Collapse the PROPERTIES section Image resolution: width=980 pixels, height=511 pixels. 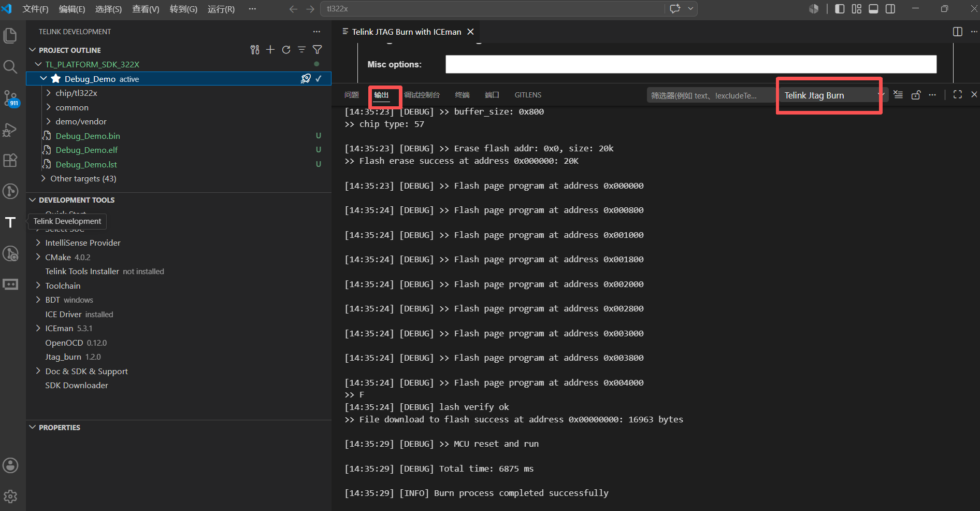[x=33, y=428]
